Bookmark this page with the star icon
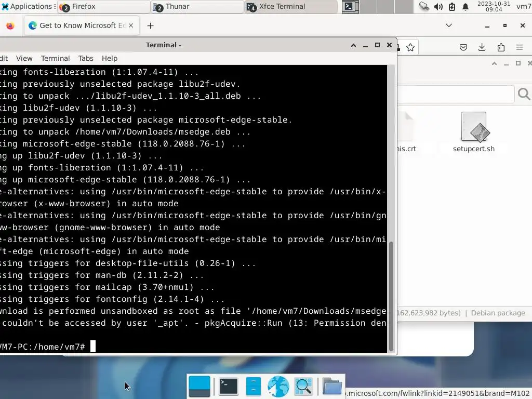This screenshot has height=399, width=532. coord(410,47)
